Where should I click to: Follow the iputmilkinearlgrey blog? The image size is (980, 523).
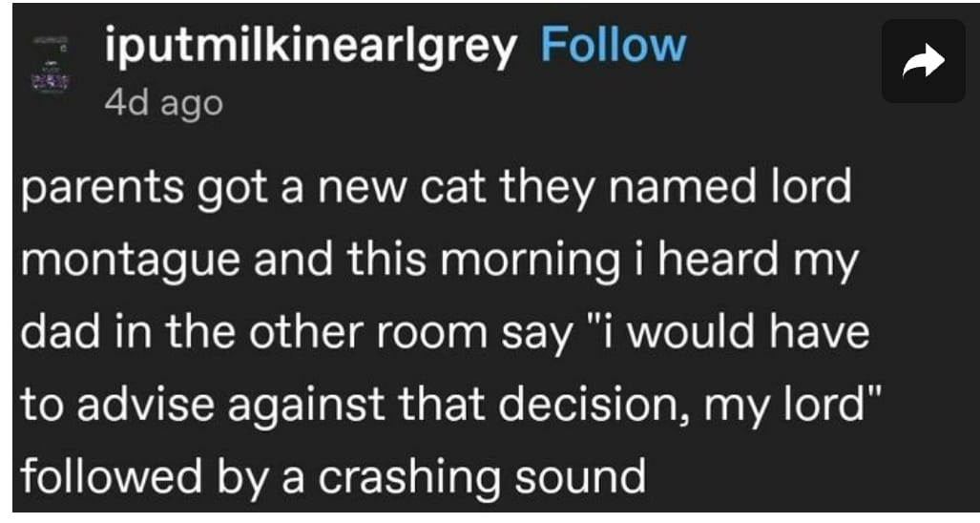614,46
